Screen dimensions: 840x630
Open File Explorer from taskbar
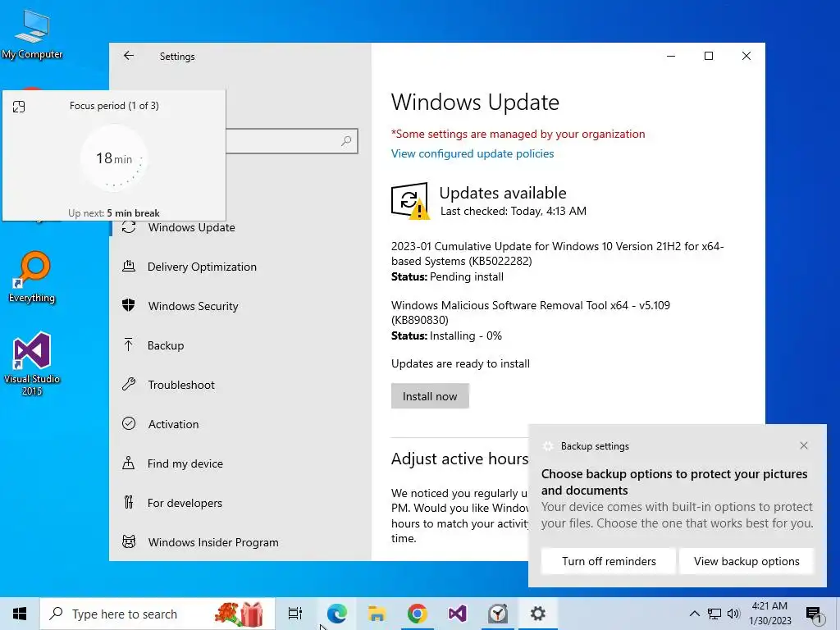pos(377,614)
